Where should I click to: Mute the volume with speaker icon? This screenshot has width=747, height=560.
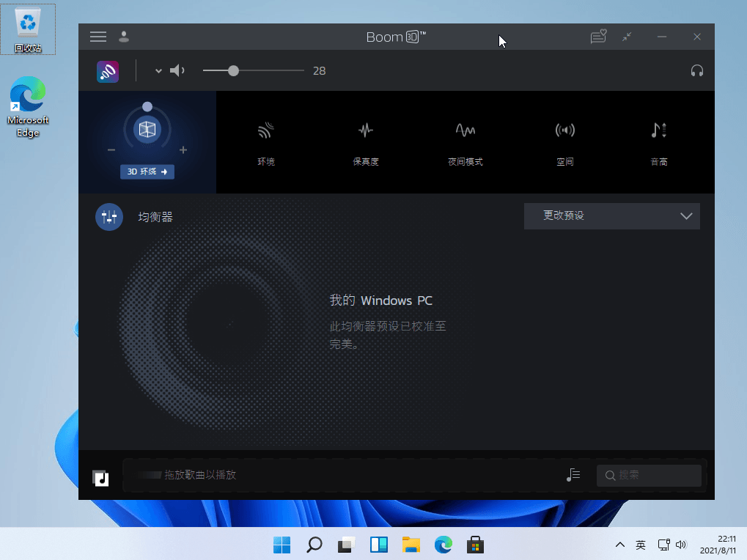(177, 70)
